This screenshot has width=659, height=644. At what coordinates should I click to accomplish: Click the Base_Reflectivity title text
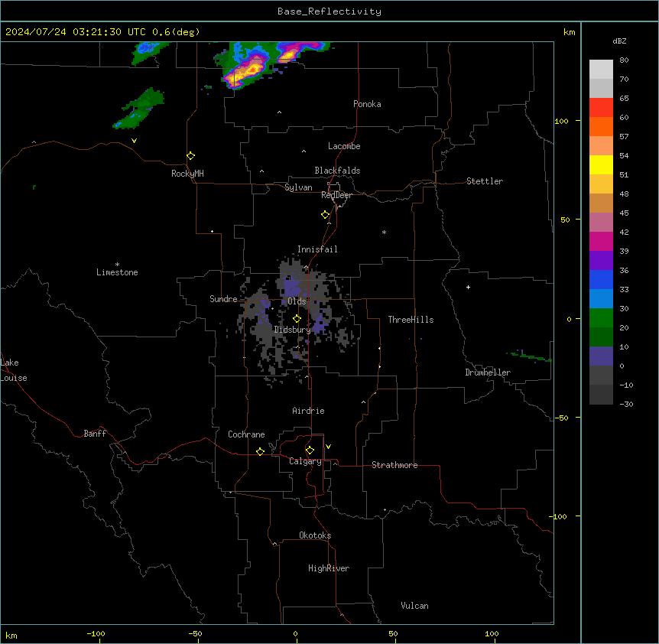click(329, 11)
